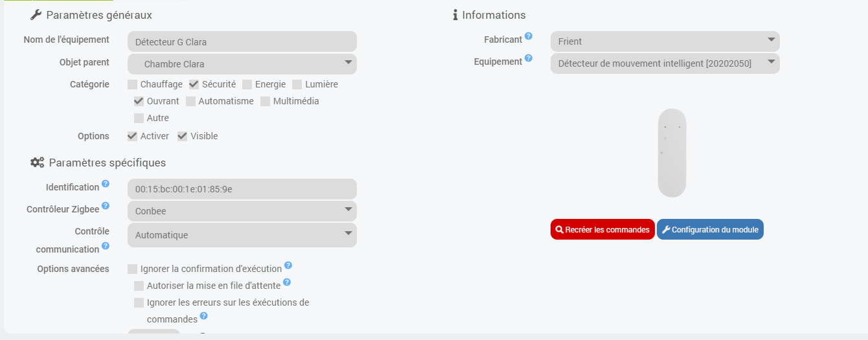Click help icon after Ignorer la confirmation d'exécution
868x340 pixels.
288,266
